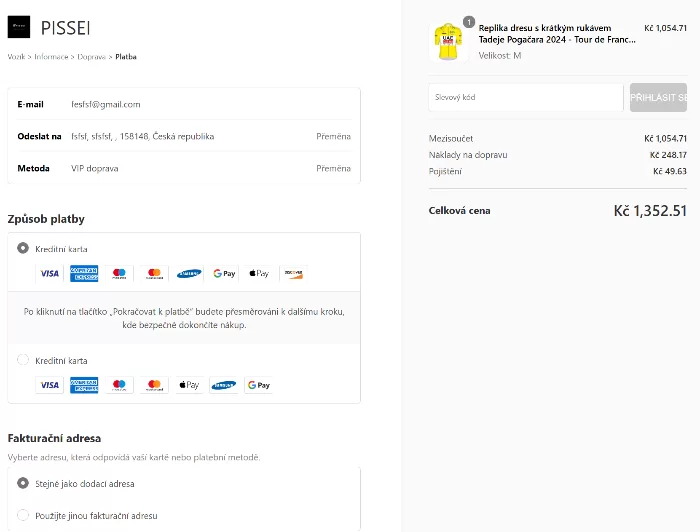Click the Způsob platby heading
This screenshot has width=700, height=532.
coord(46,219)
